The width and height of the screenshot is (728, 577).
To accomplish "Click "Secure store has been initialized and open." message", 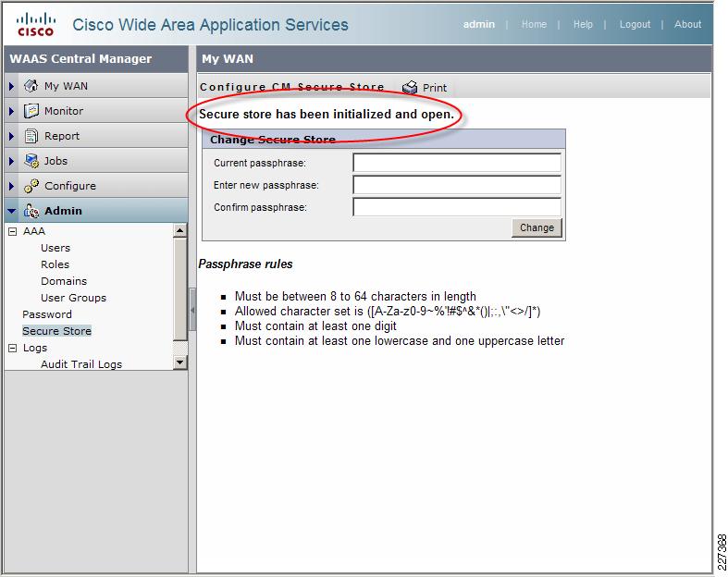I will pos(327,114).
